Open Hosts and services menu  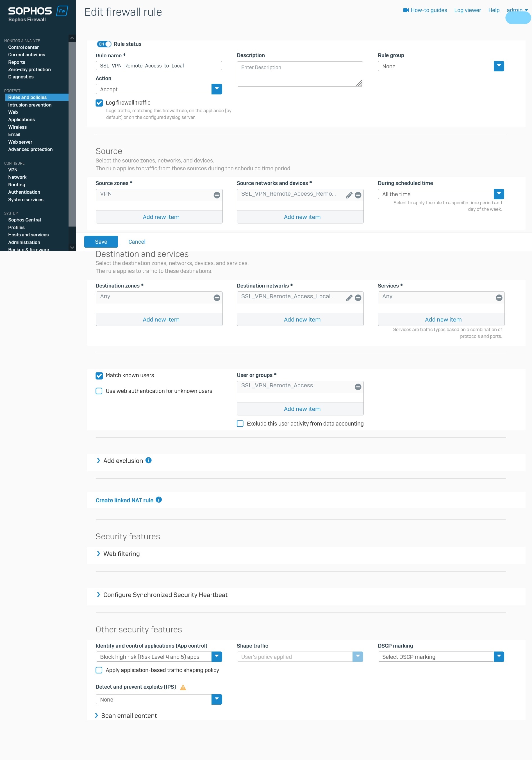pos(28,235)
